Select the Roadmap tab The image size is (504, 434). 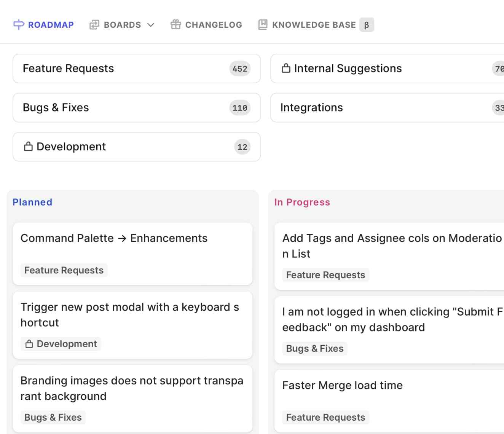(43, 24)
